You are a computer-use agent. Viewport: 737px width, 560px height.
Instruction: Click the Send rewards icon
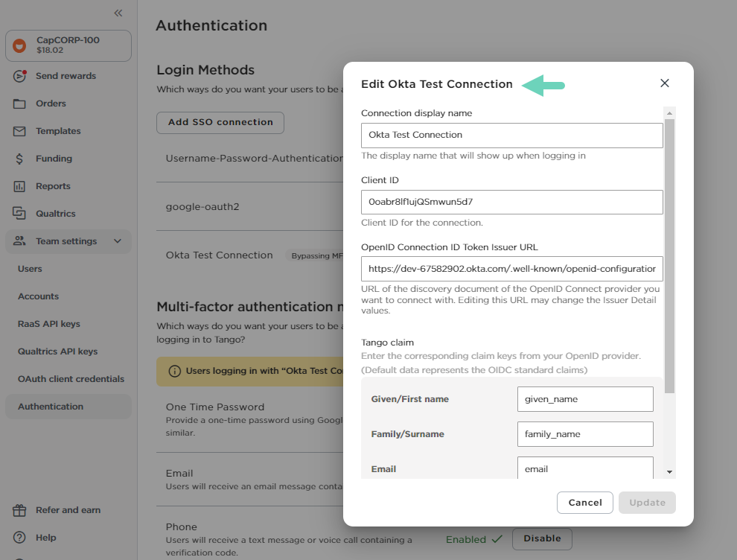tap(19, 76)
